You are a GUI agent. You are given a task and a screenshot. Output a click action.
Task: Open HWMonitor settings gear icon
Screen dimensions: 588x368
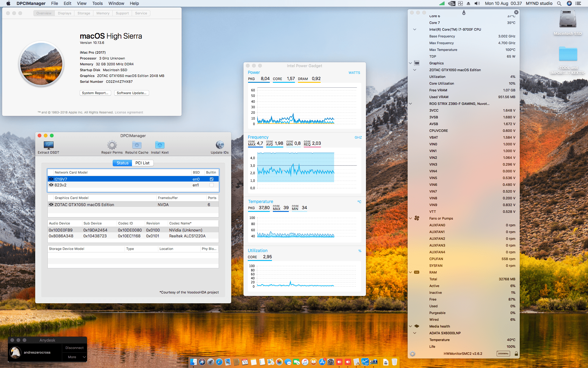pyautogui.click(x=413, y=354)
